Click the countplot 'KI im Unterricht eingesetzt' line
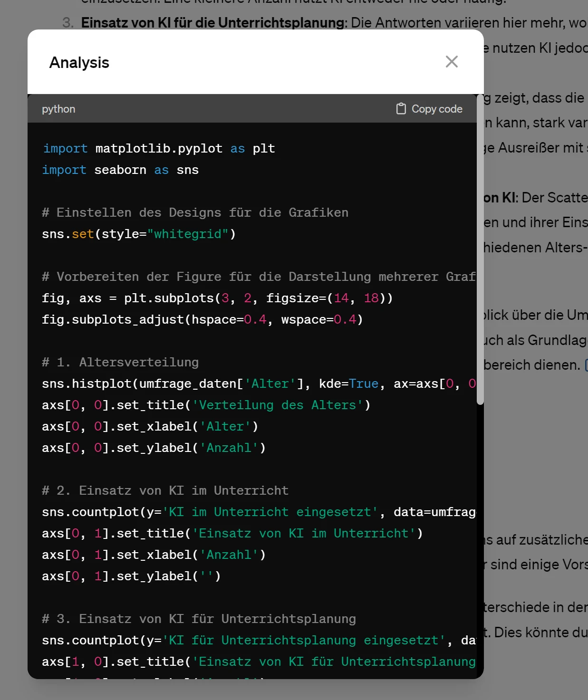588x700 pixels. pyautogui.click(x=259, y=512)
